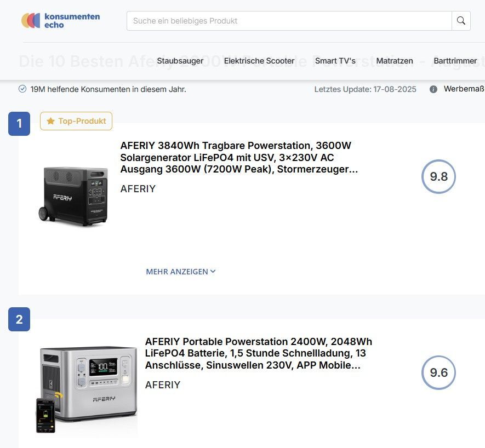Focus the product search input field
This screenshot has height=448, width=485.
[289, 21]
